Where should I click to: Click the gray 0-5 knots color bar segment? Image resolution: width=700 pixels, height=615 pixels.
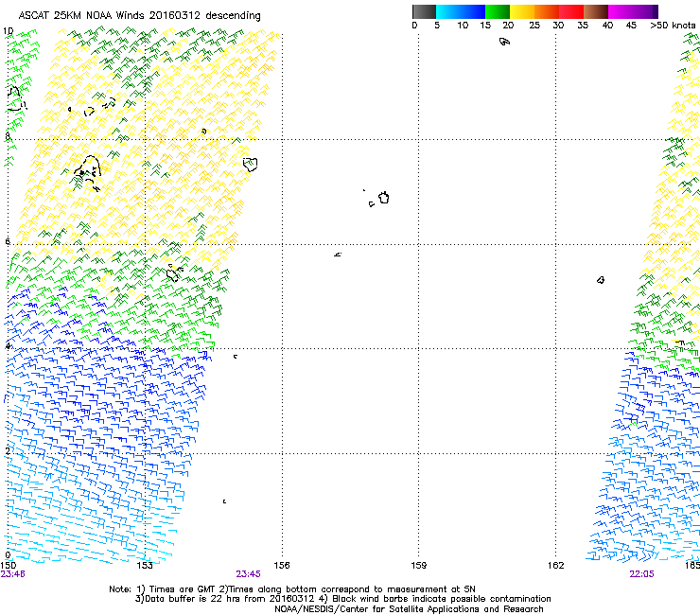click(x=424, y=11)
